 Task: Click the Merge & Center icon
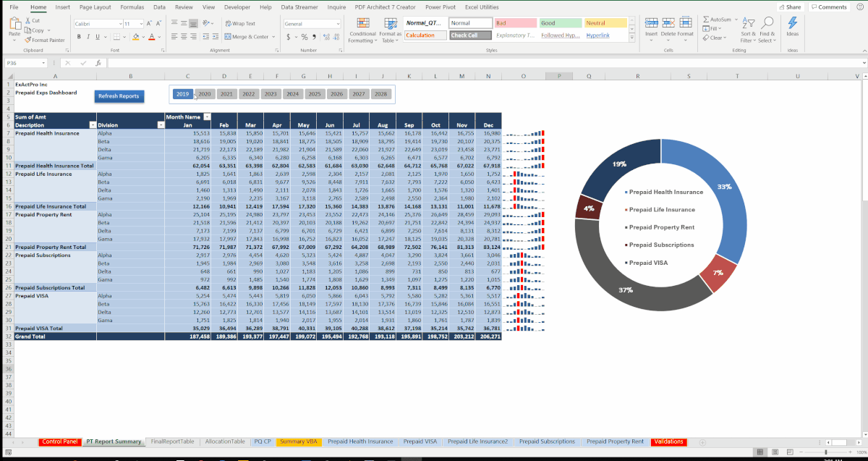click(226, 36)
